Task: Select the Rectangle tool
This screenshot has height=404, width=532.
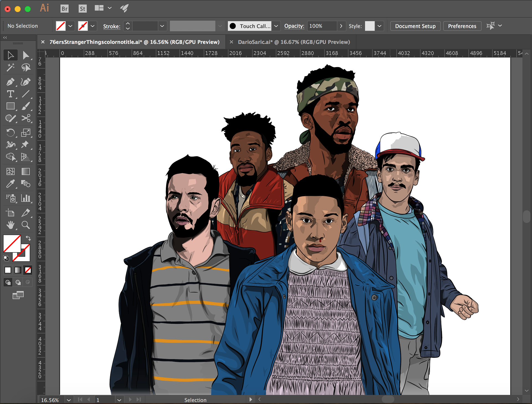Action: (11, 106)
